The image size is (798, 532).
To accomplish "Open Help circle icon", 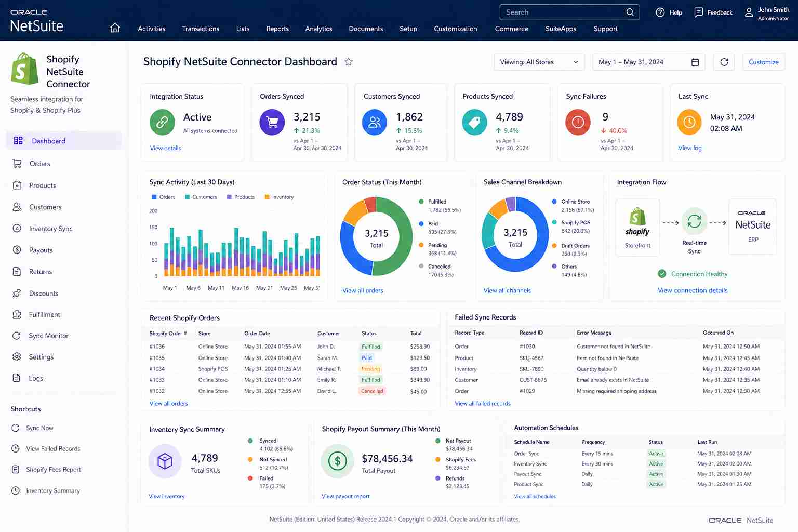I will click(x=660, y=12).
